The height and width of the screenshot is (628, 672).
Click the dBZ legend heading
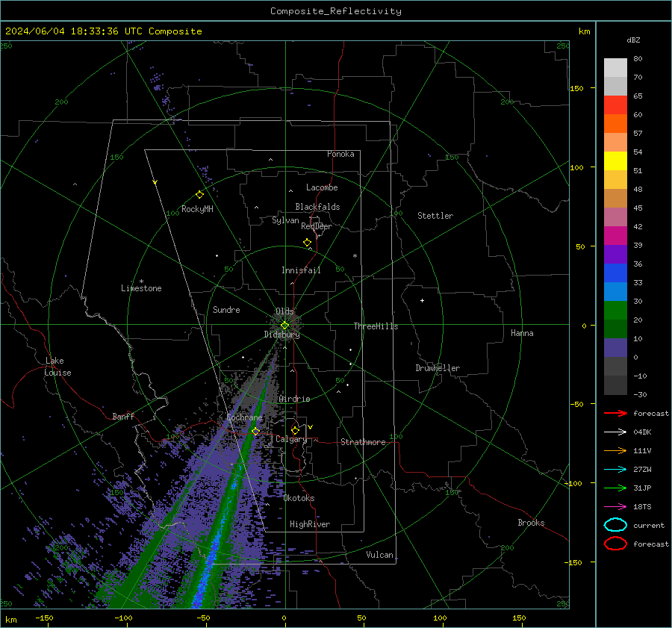tap(633, 40)
